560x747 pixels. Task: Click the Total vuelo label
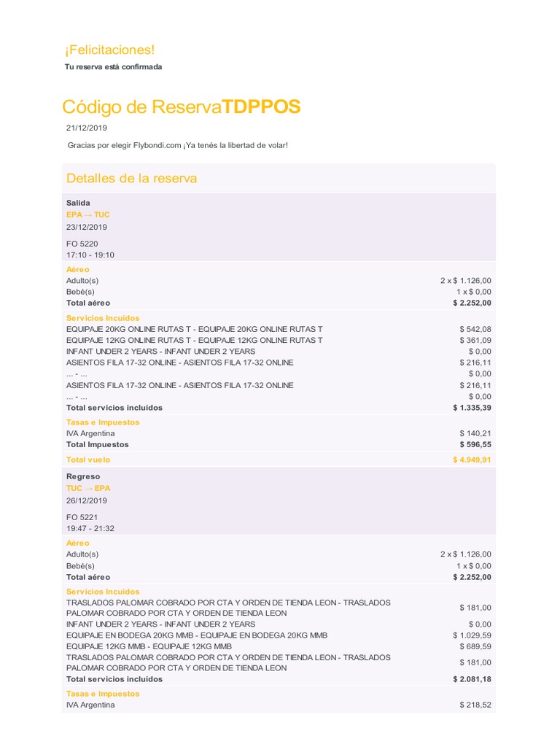pyautogui.click(x=88, y=460)
